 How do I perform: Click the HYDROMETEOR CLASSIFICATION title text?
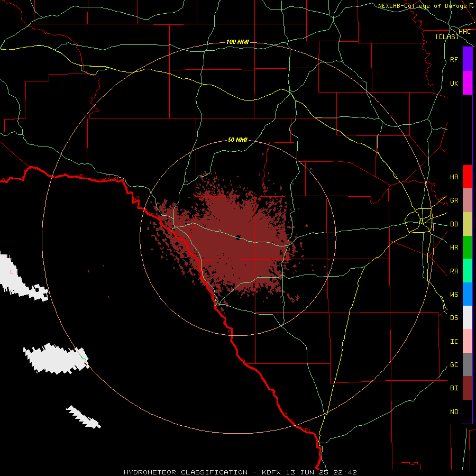click(186, 472)
